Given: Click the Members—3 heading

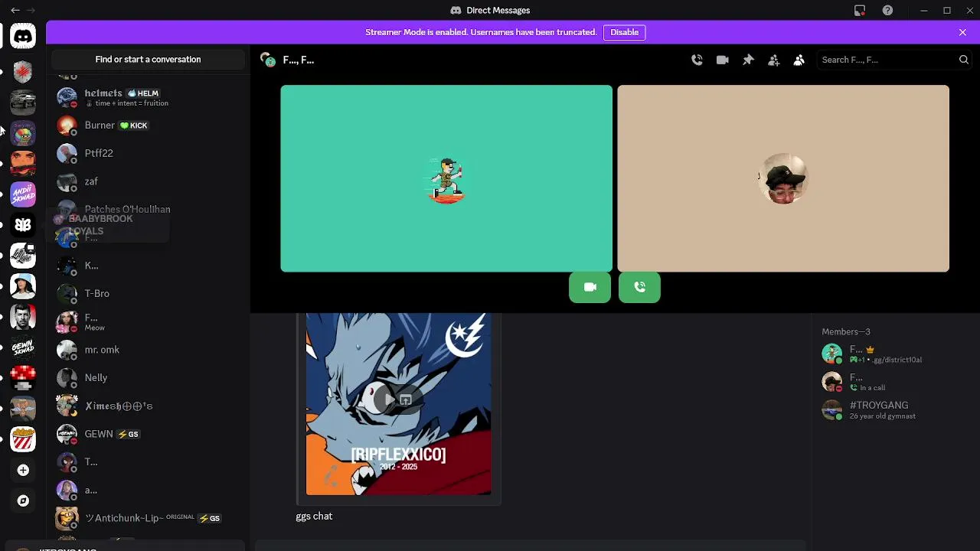Looking at the screenshot, I should pyautogui.click(x=846, y=331).
